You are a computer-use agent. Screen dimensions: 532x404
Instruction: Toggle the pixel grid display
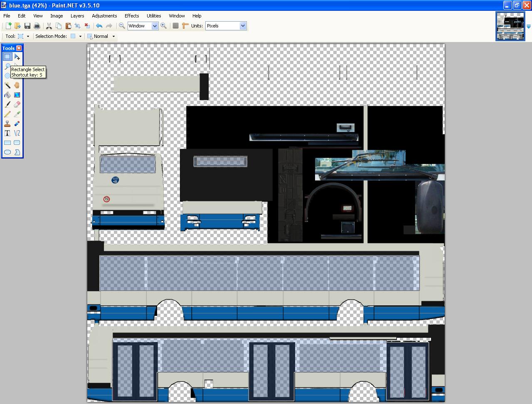(x=175, y=26)
